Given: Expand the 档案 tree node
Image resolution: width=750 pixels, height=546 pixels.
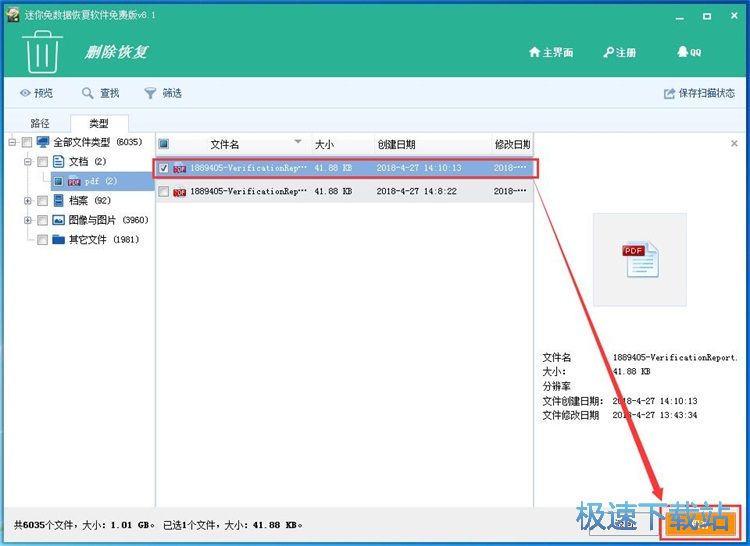Looking at the screenshot, I should [28, 200].
